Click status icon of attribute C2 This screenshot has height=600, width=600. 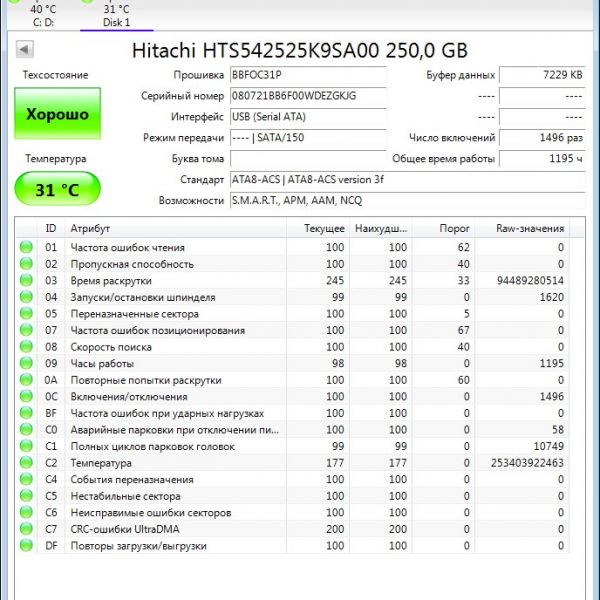pos(26,462)
